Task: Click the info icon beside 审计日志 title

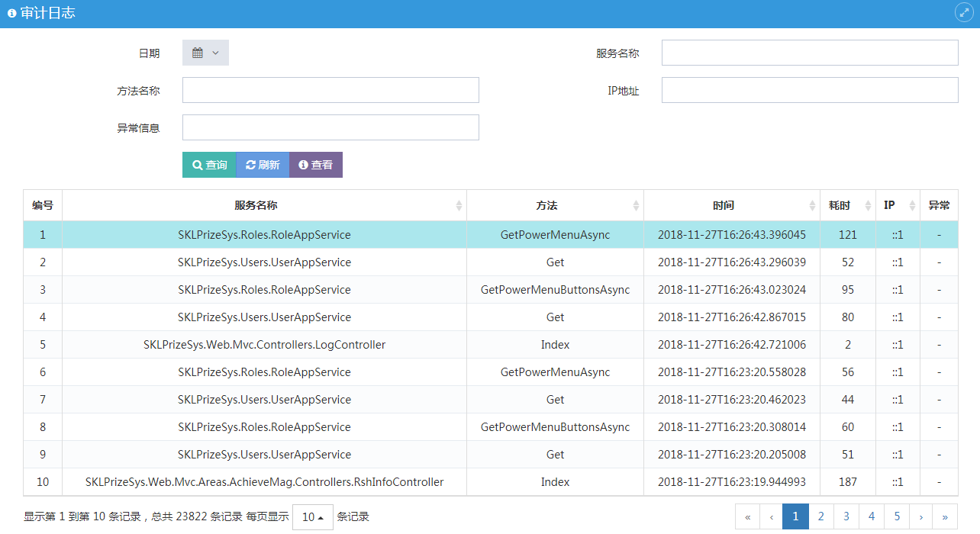Action: 12,13
